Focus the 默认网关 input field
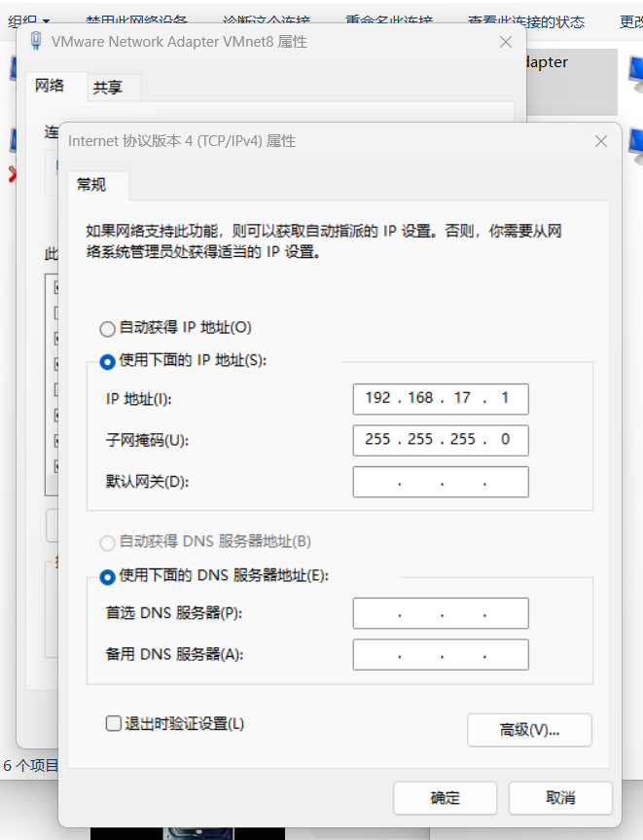Image resolution: width=643 pixels, height=840 pixels. coord(441,482)
